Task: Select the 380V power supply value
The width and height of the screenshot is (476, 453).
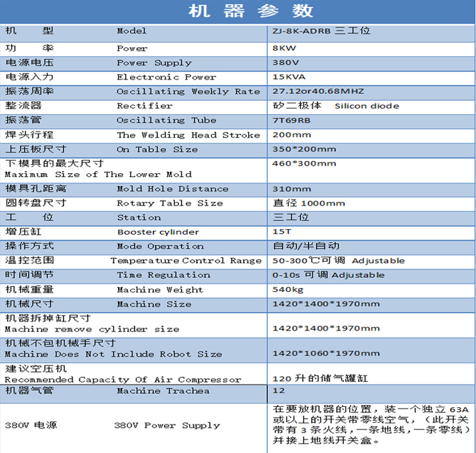Action: (x=286, y=63)
